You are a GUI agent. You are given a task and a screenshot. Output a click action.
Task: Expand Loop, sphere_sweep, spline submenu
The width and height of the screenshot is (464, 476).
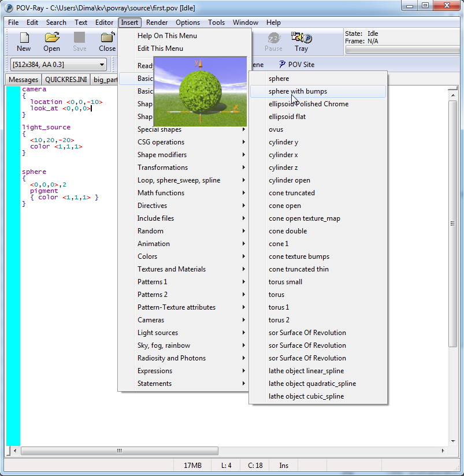[184, 180]
